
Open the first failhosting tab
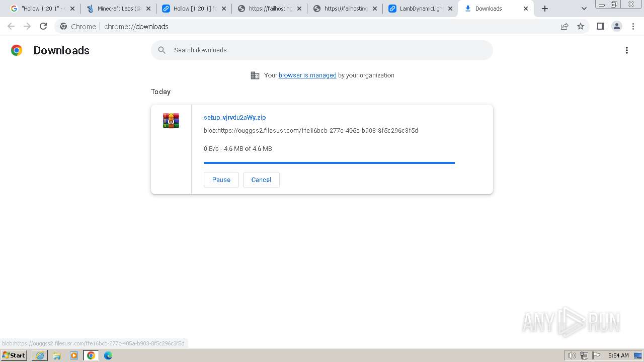[x=269, y=9]
